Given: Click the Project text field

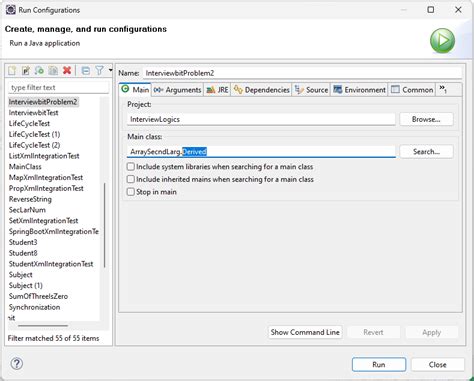Looking at the screenshot, I should pyautogui.click(x=261, y=119).
